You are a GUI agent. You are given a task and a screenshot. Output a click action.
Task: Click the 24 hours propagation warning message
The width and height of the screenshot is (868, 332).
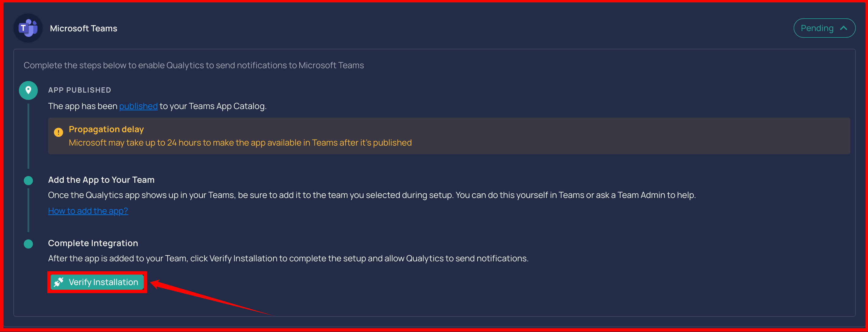(x=240, y=143)
